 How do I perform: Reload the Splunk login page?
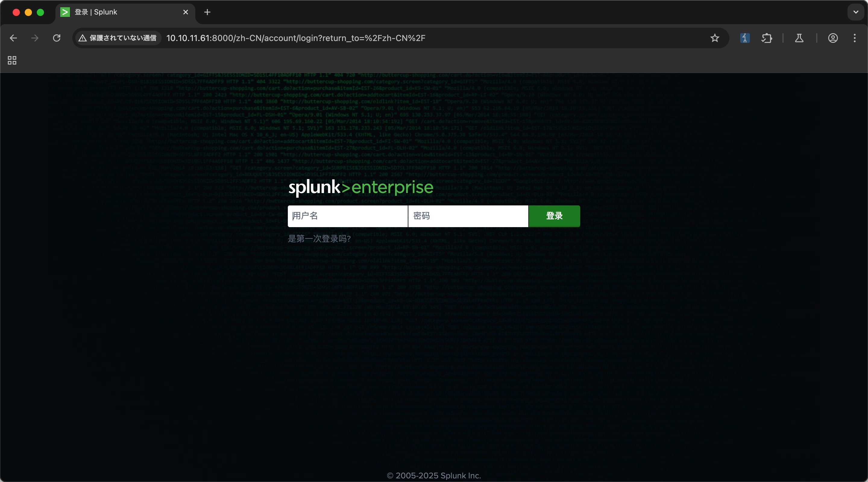pos(57,38)
